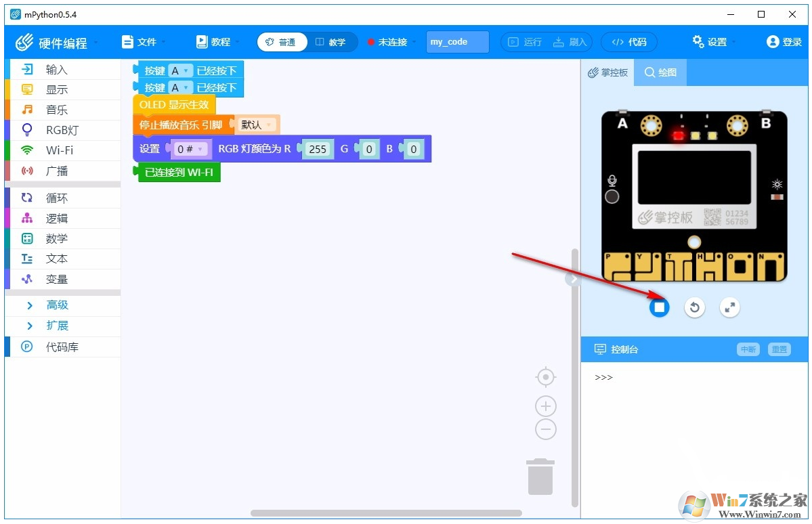812x524 pixels.
Task: Expand the 高级 (Advanced) section
Action: tap(58, 305)
